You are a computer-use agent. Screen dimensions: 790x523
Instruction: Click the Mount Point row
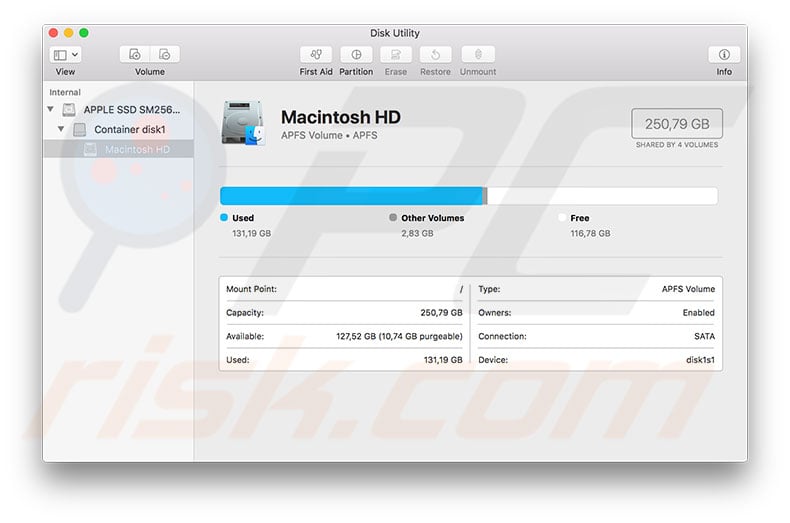point(344,289)
